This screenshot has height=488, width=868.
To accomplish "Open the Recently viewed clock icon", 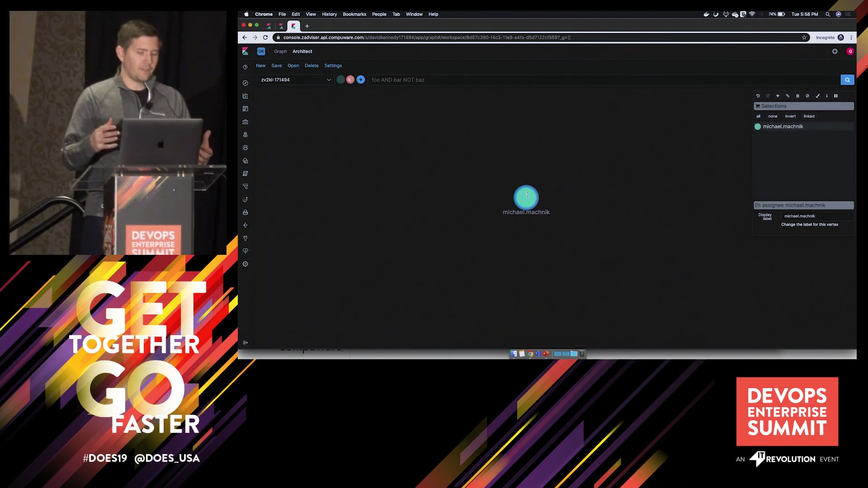I will [x=245, y=67].
